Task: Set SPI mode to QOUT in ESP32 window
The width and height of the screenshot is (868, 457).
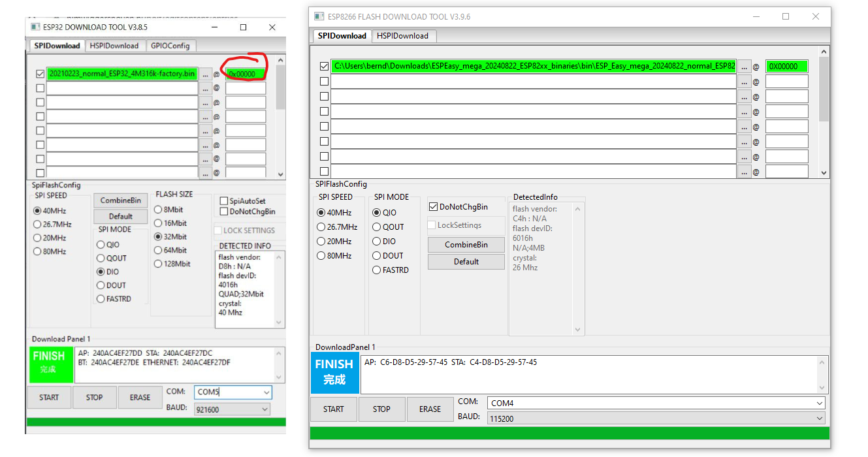Action: [101, 259]
